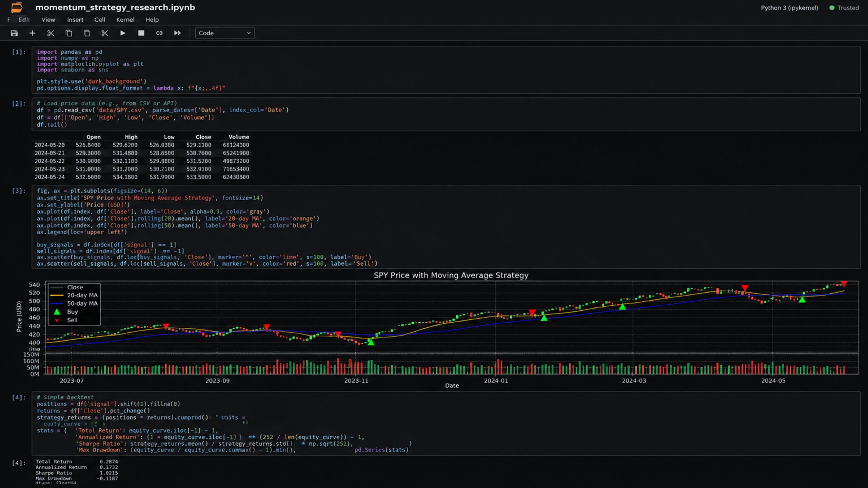Open the Cell menu
This screenshot has height=488, width=868.
pyautogui.click(x=100, y=20)
